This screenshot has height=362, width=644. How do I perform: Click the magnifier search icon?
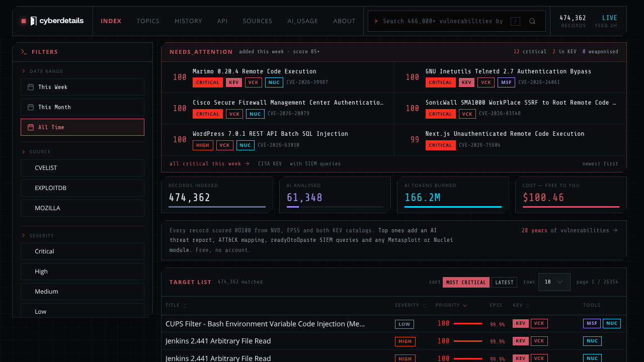532,21
